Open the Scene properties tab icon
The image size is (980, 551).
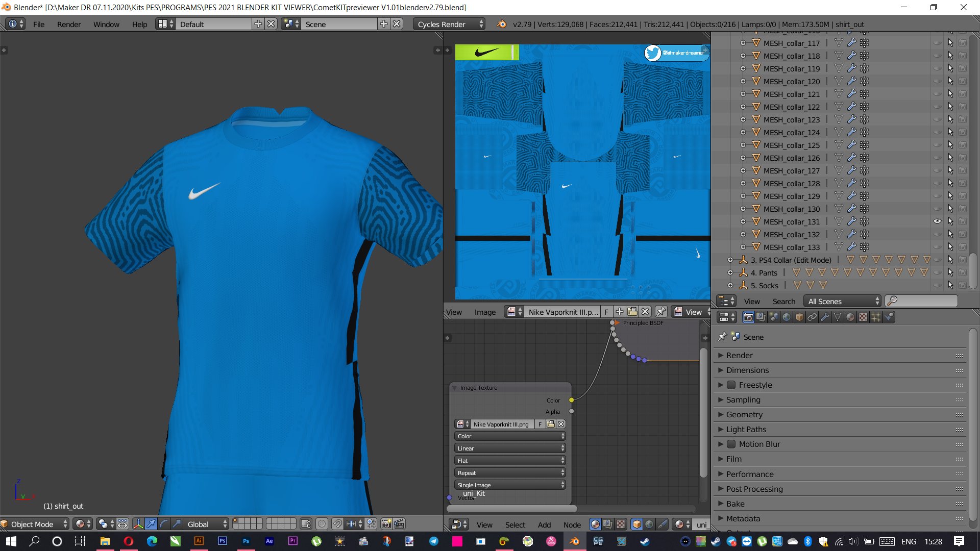pyautogui.click(x=774, y=317)
